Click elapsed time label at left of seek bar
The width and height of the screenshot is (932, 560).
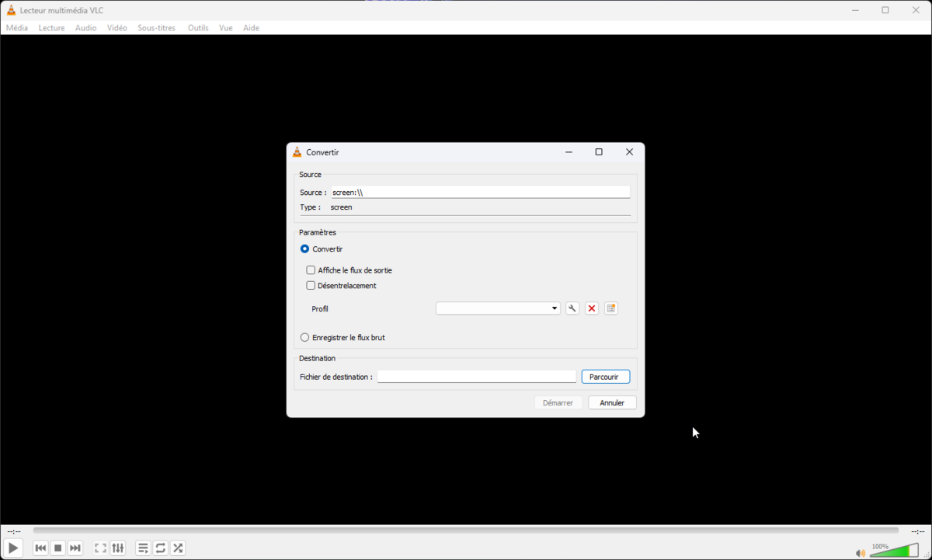[x=14, y=531]
